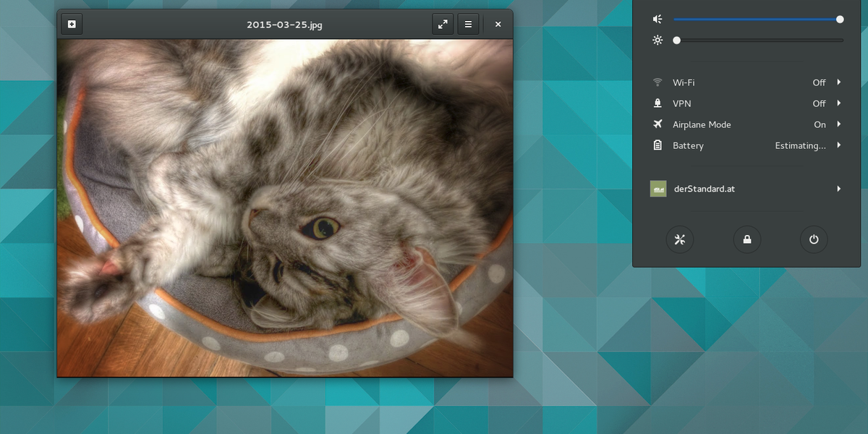
Task: Expand the Wi-Fi settings chevron
Action: pyautogui.click(x=838, y=82)
